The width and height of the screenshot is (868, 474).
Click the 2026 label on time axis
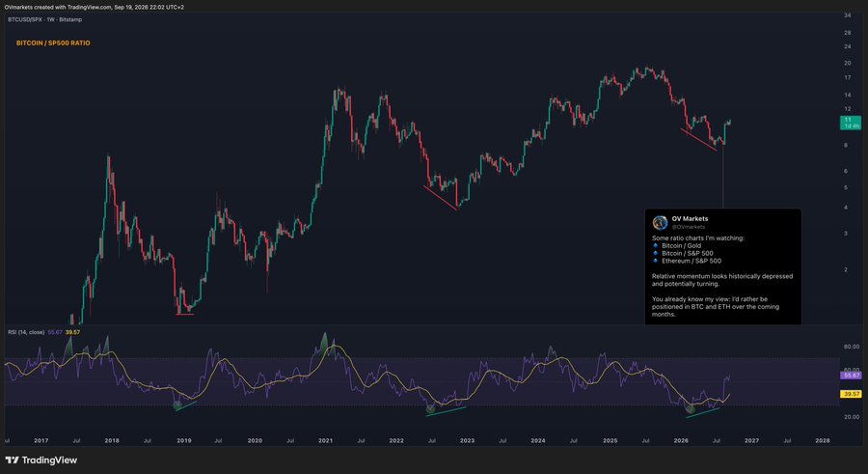[681, 441]
